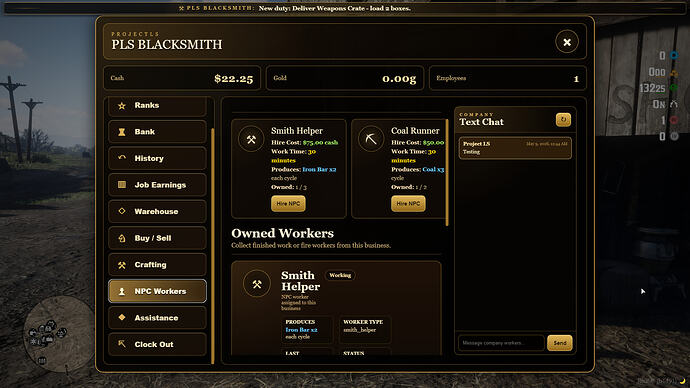Click the Gold 0.00g balance

[x=345, y=78]
